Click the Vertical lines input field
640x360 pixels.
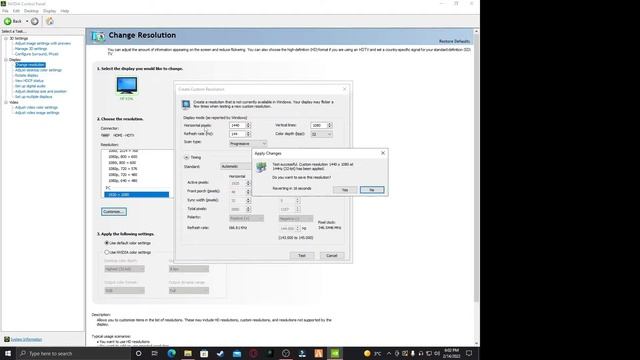pyautogui.click(x=318, y=125)
